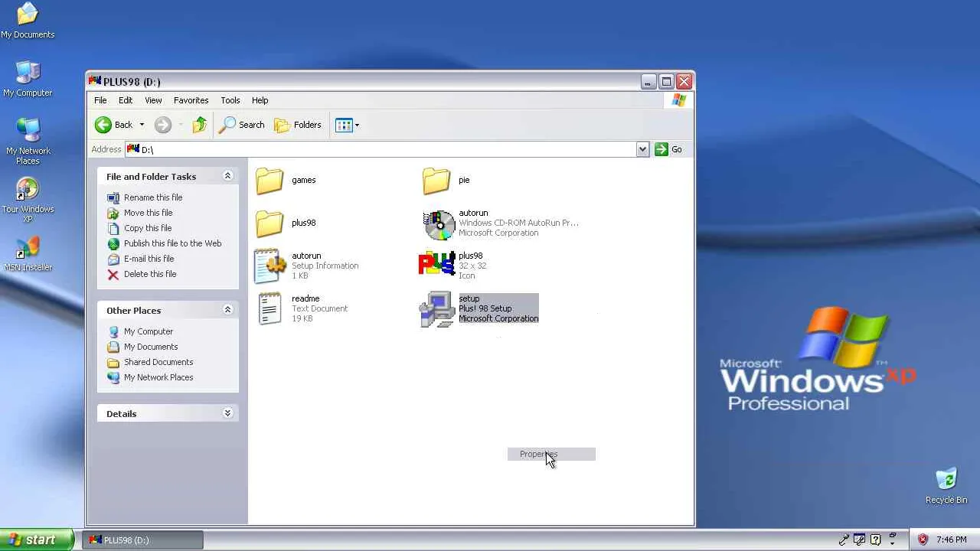This screenshot has height=551, width=980.
Task: Go back with the Back arrow icon
Action: click(x=103, y=125)
